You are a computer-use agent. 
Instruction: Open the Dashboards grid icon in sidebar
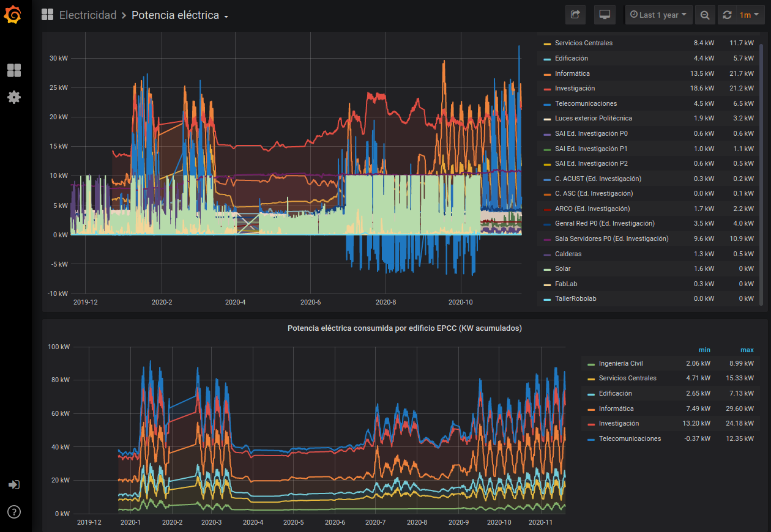[x=14, y=70]
